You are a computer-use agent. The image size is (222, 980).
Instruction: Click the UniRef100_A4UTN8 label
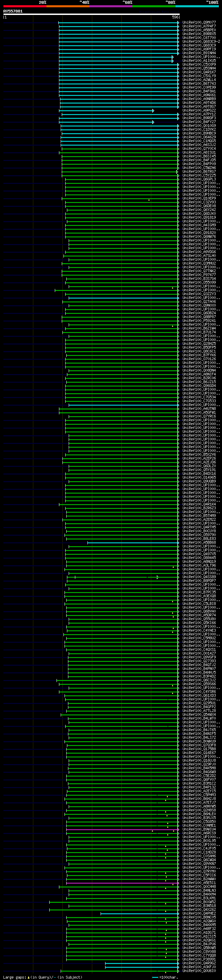pos(199,408)
